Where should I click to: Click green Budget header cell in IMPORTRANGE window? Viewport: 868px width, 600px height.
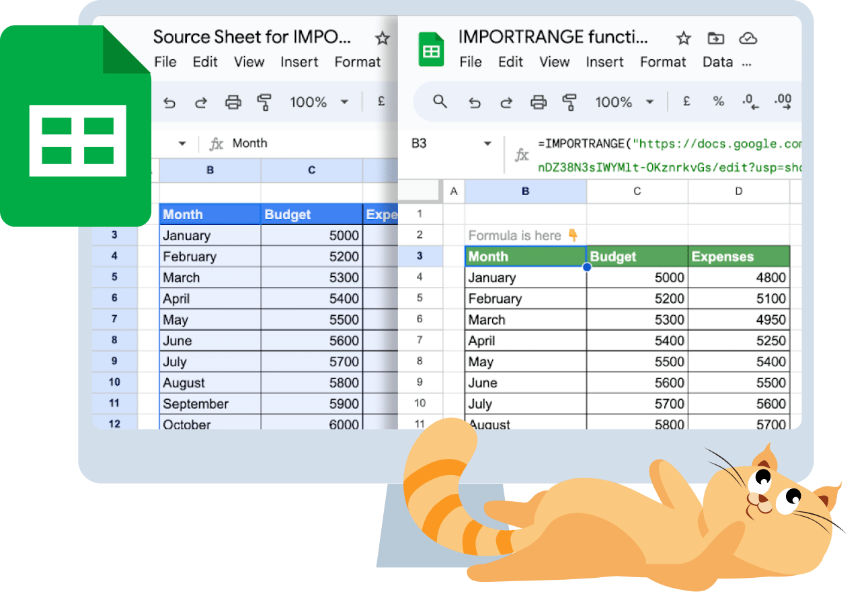[637, 257]
